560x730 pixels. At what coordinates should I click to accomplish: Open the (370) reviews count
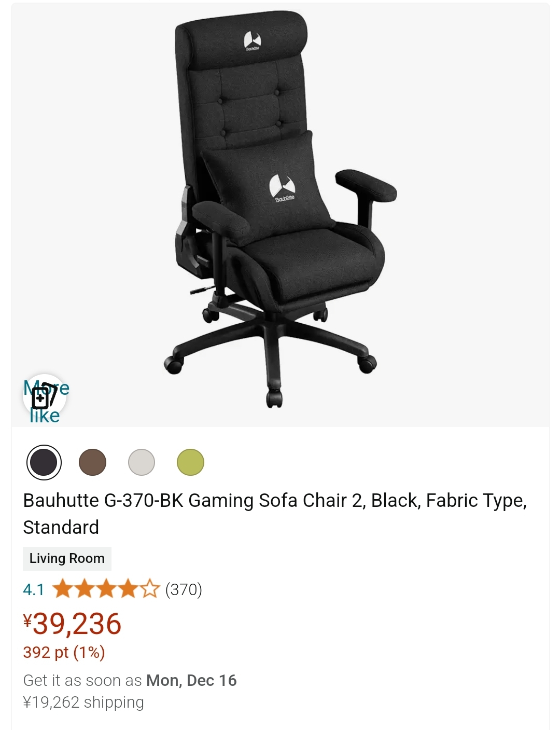coord(184,589)
